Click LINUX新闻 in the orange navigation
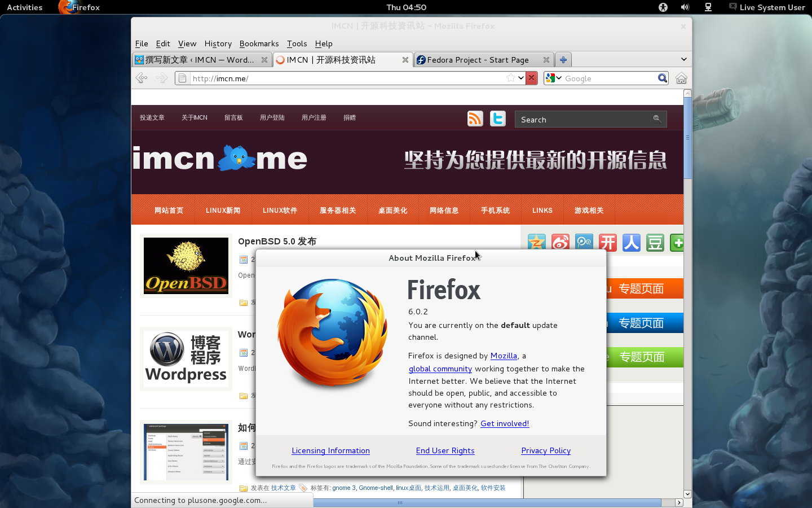812x508 pixels. pos(223,210)
